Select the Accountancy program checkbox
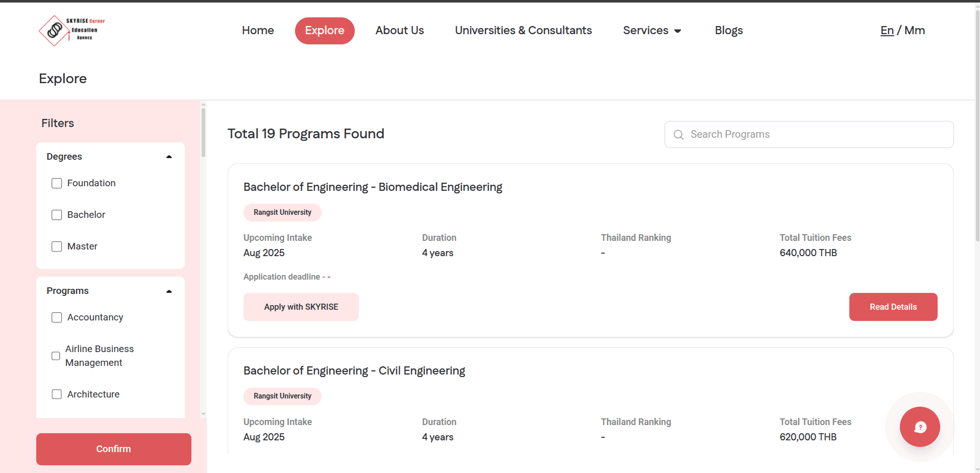 tap(57, 317)
